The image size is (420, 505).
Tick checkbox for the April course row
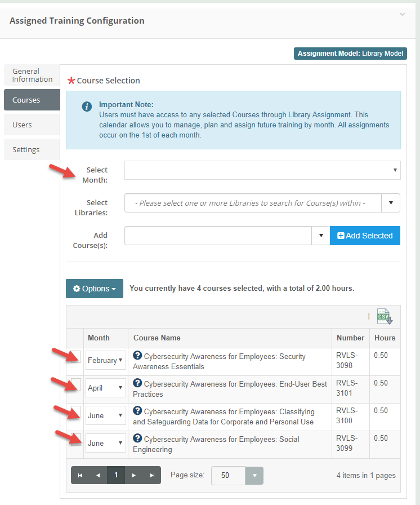pyautogui.click(x=76, y=385)
